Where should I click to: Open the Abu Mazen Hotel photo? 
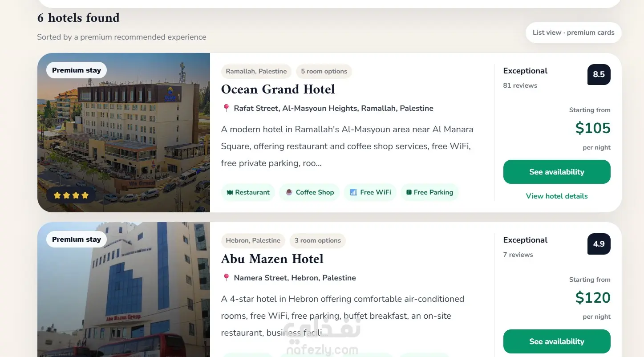click(x=124, y=290)
